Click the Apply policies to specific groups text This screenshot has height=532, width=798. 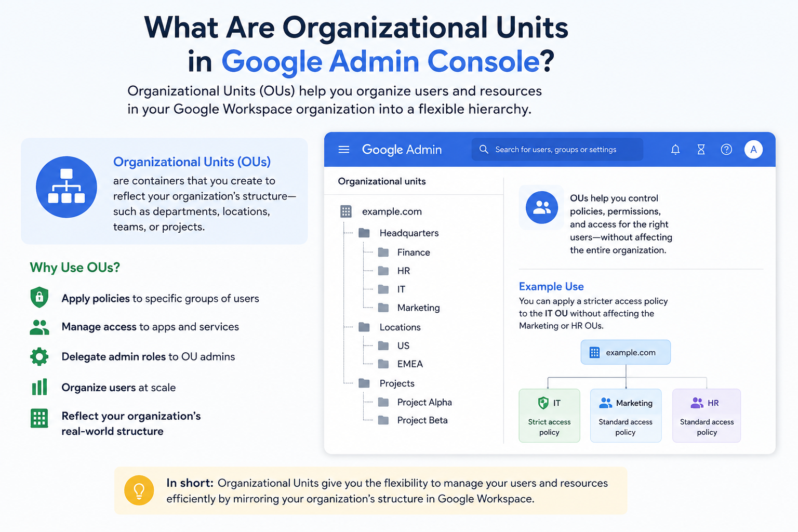(160, 299)
